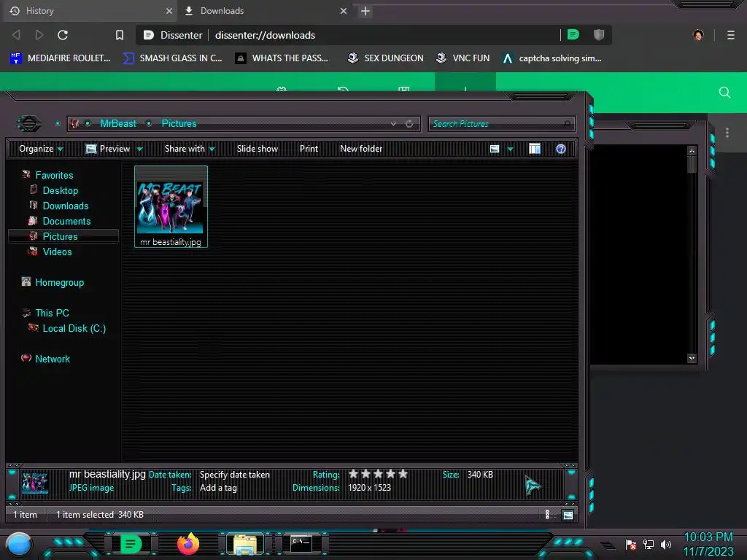Open VNC FUN bookmark
This screenshot has width=747, height=560.
pos(463,58)
